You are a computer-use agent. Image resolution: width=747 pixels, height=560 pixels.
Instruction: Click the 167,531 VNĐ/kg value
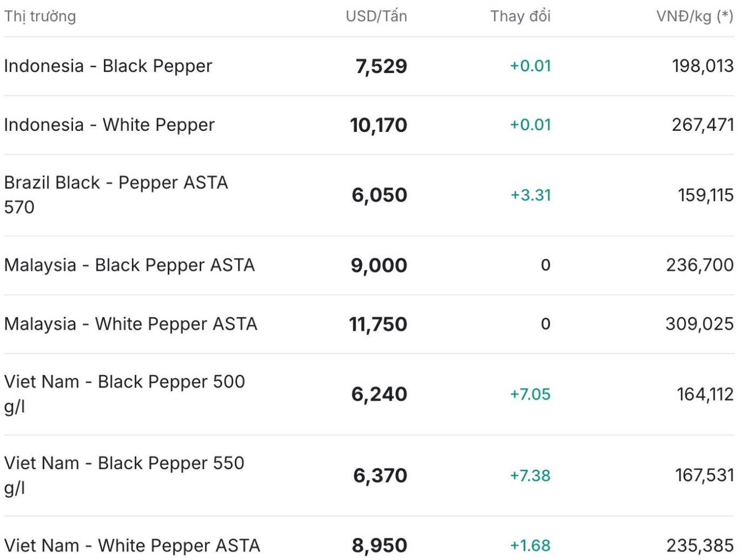[704, 475]
